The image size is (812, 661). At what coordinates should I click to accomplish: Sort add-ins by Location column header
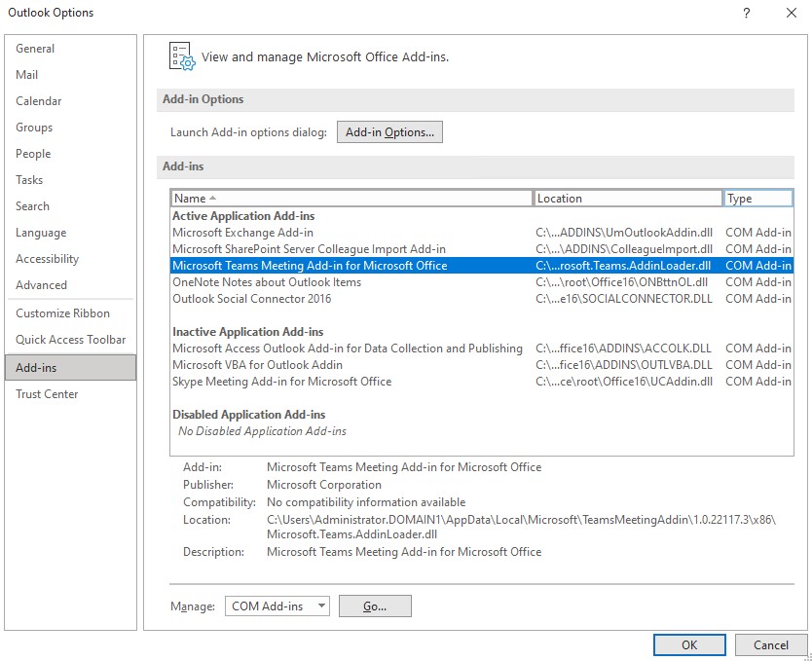pyautogui.click(x=628, y=199)
